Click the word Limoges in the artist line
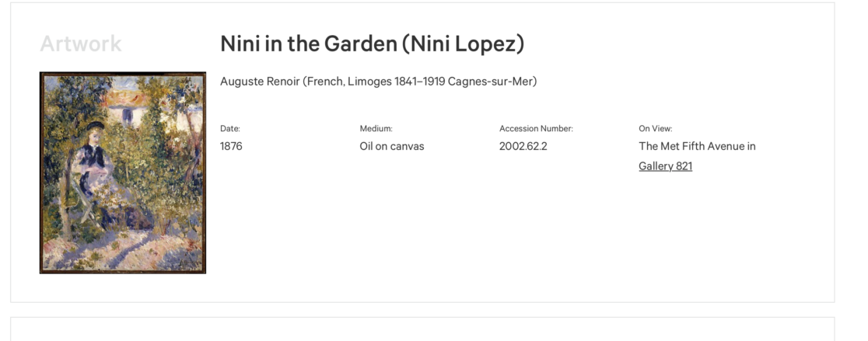Screen dimensions: 868x341 pyautogui.click(x=370, y=82)
